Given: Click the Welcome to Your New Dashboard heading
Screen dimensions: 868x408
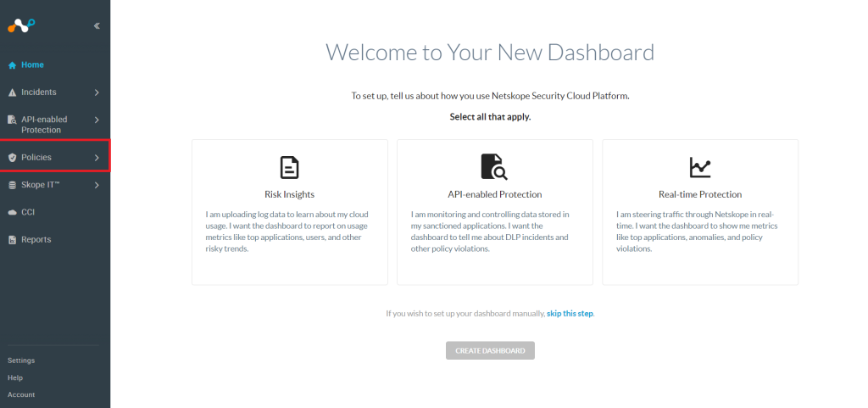Looking at the screenshot, I should point(490,52).
